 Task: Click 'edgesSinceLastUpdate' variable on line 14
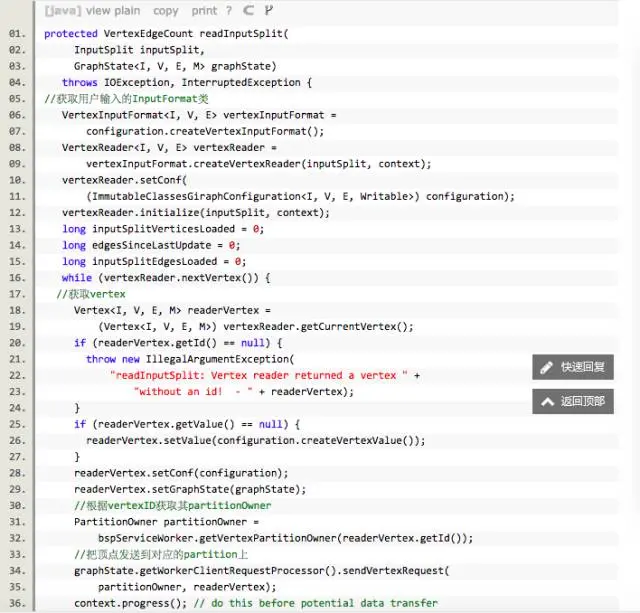click(x=151, y=245)
